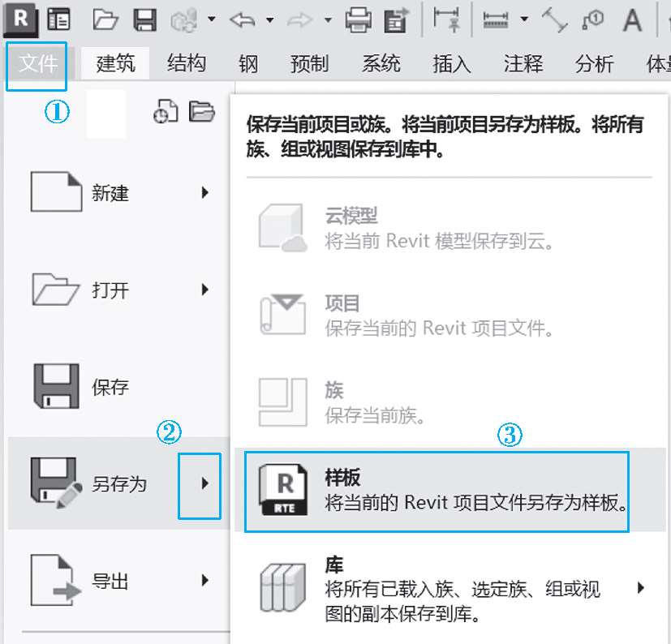
Task: Switch to the 建筑 ribbon tab
Action: click(x=115, y=64)
